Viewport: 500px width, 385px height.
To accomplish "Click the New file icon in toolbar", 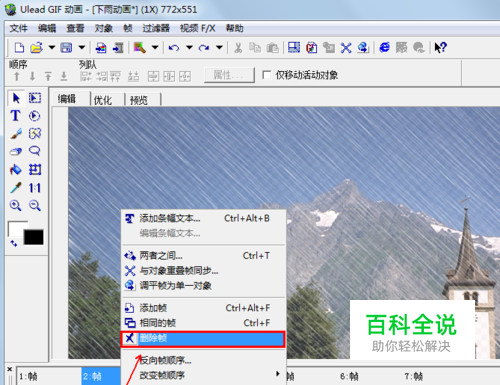I will coord(19,48).
